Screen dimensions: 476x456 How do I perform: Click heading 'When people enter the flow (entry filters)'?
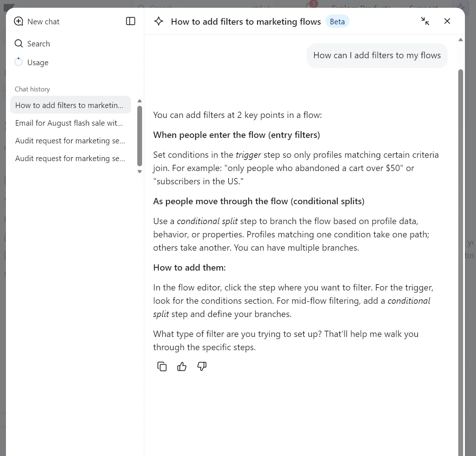tap(237, 135)
